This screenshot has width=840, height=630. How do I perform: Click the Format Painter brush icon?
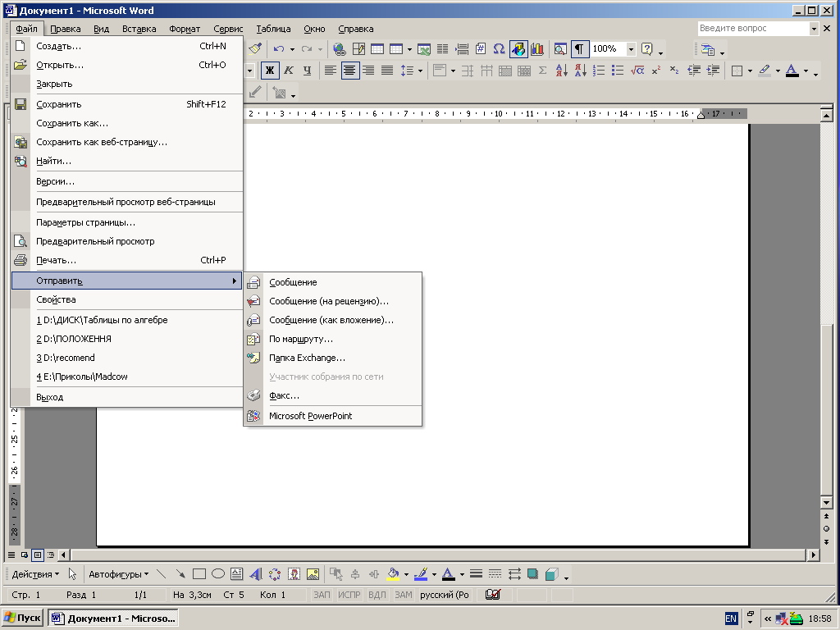pos(255,49)
